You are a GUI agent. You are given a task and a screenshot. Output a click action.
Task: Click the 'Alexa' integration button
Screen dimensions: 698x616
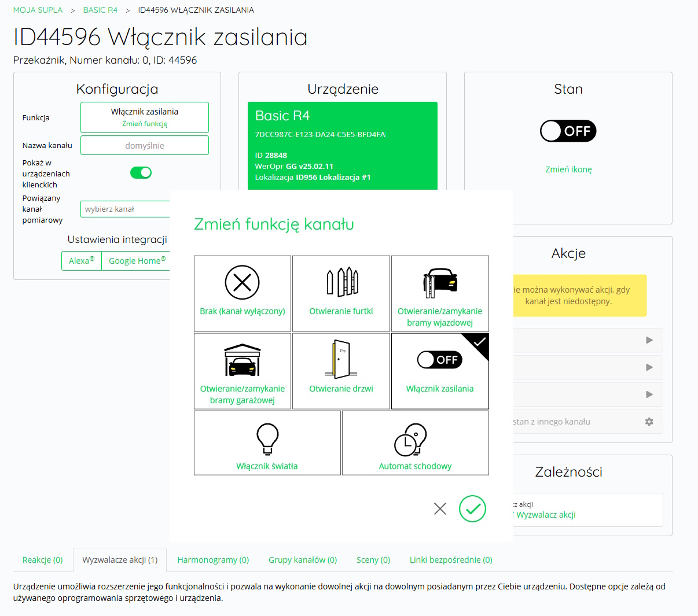pos(82,261)
